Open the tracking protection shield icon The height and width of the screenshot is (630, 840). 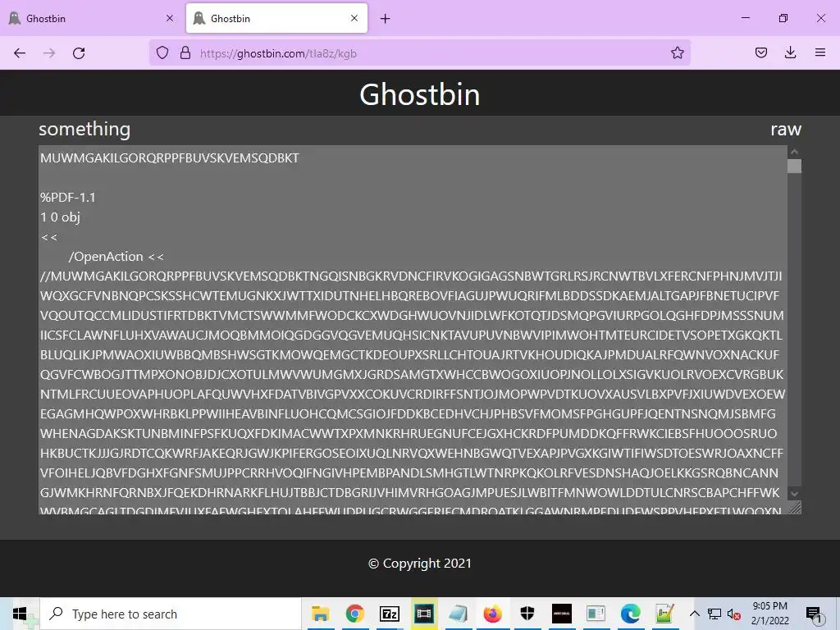tap(162, 53)
